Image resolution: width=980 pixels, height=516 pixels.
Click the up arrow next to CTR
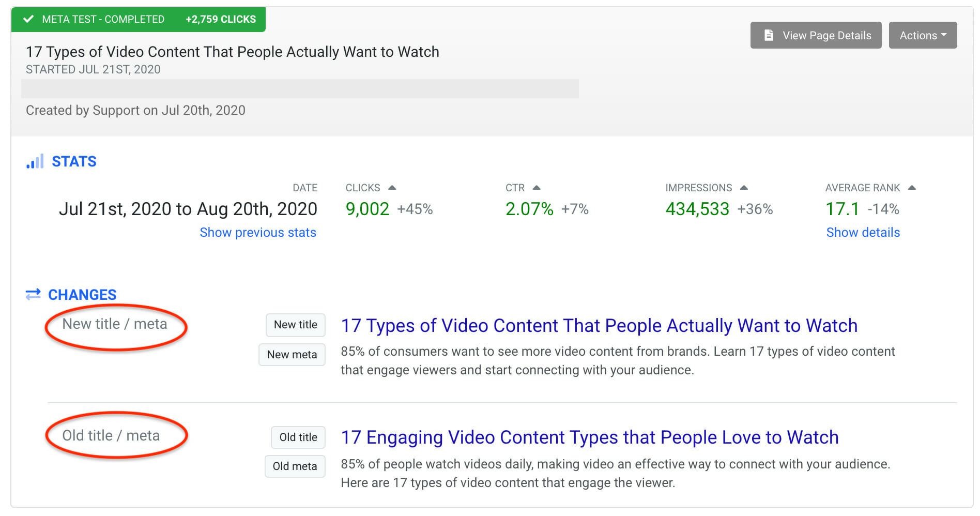pos(536,188)
